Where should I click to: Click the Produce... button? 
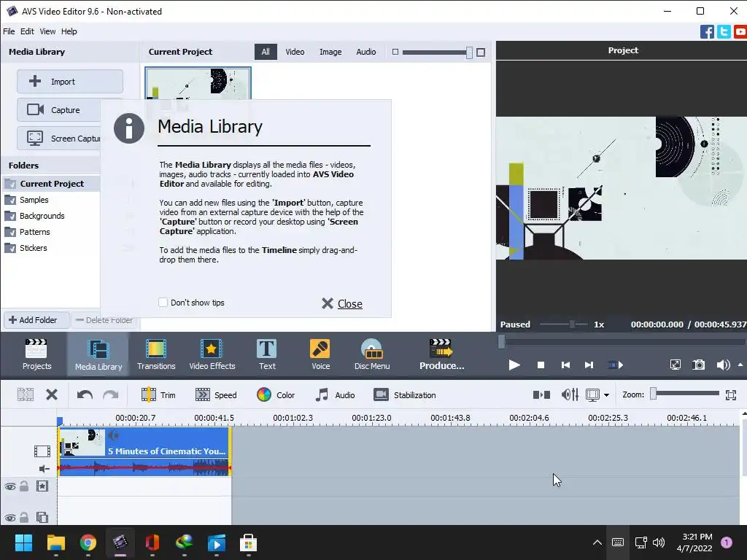pyautogui.click(x=441, y=354)
